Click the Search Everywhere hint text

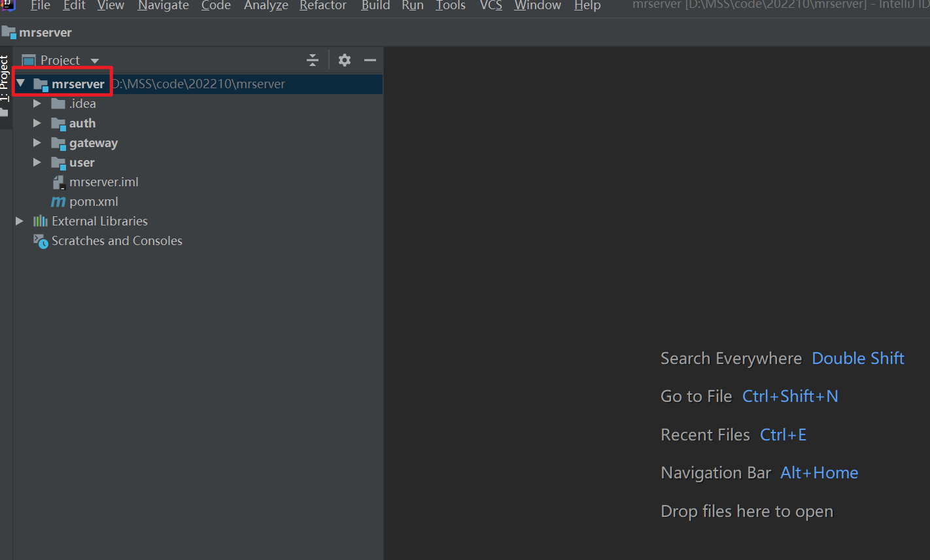click(x=731, y=358)
